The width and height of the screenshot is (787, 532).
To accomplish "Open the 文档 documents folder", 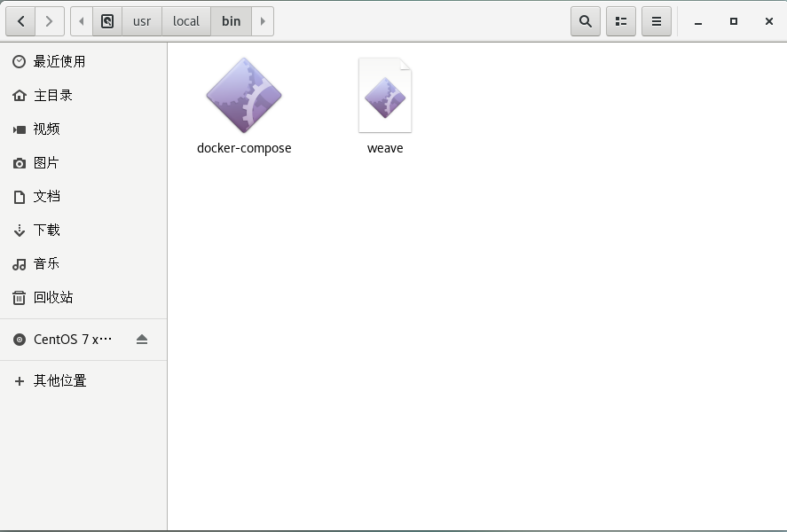I will point(83,197).
